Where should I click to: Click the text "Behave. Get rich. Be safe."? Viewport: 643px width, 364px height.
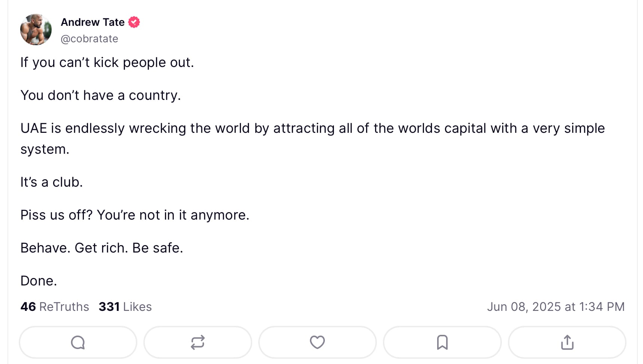tap(102, 248)
